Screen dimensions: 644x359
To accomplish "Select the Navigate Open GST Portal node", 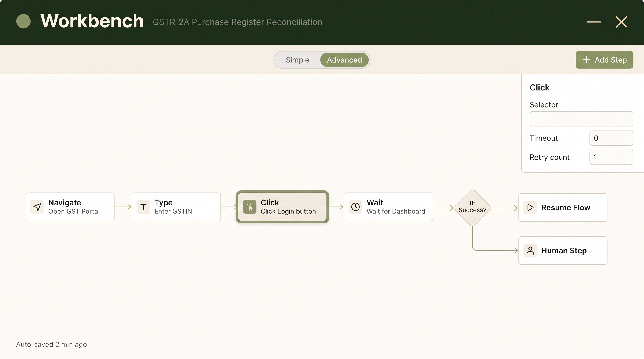I will click(70, 207).
